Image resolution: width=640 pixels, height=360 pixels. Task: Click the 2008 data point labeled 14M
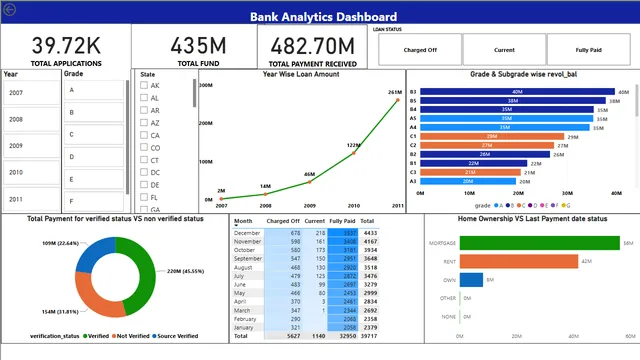coord(265,194)
